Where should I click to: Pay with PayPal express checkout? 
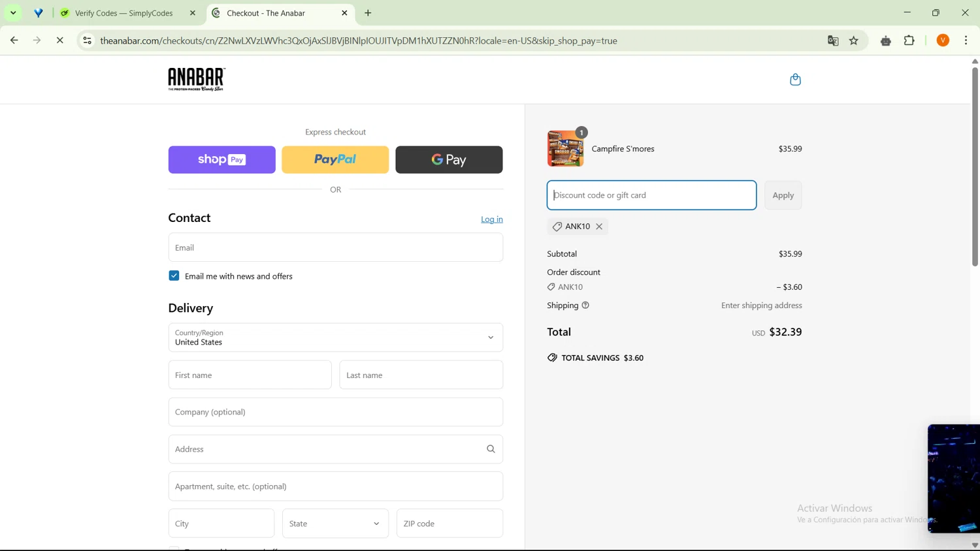click(335, 160)
